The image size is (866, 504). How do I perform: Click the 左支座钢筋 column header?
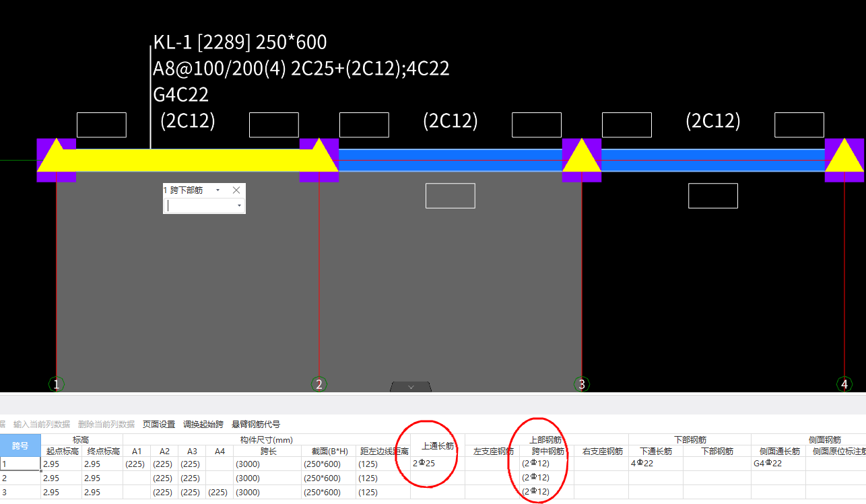tap(492, 452)
